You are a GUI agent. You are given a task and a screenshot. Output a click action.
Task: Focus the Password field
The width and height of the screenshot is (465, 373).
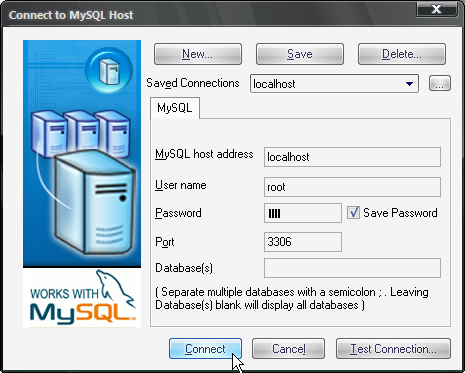point(303,213)
